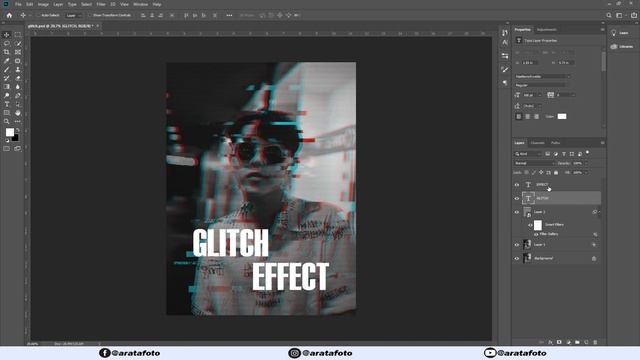The height and width of the screenshot is (360, 640).
Task: Open more options three-dots in options bar
Action: point(229,15)
